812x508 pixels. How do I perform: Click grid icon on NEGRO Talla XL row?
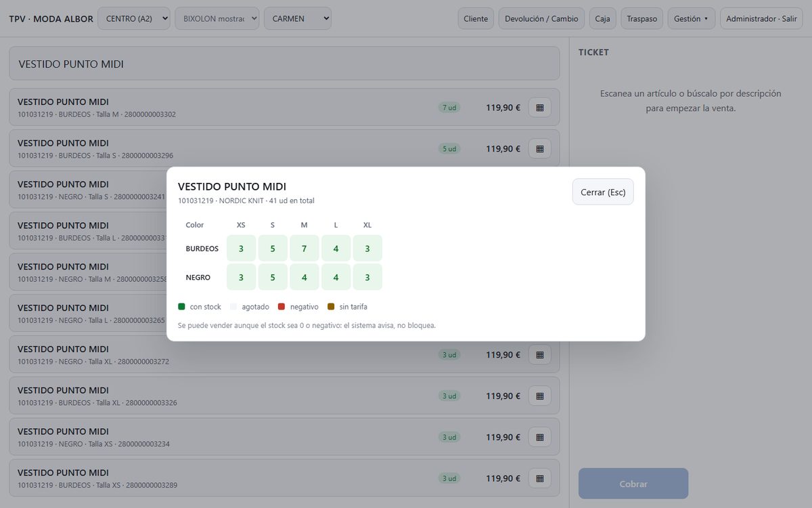click(540, 354)
